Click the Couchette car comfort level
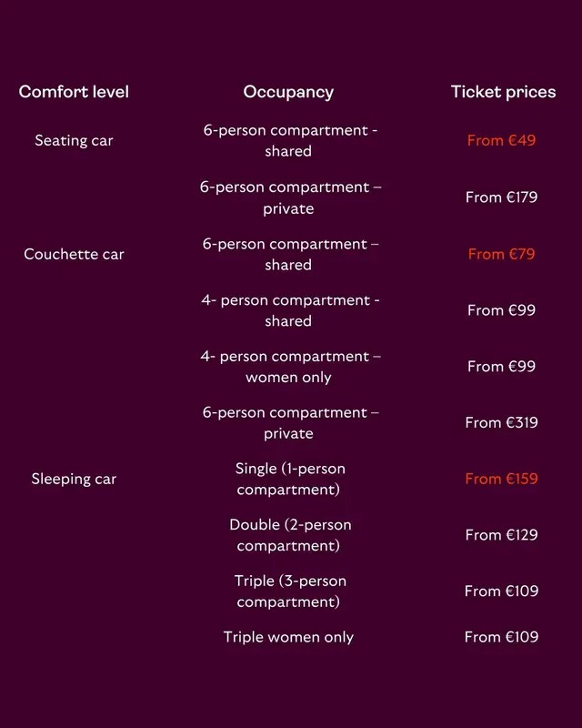The width and height of the screenshot is (582, 728). point(74,254)
